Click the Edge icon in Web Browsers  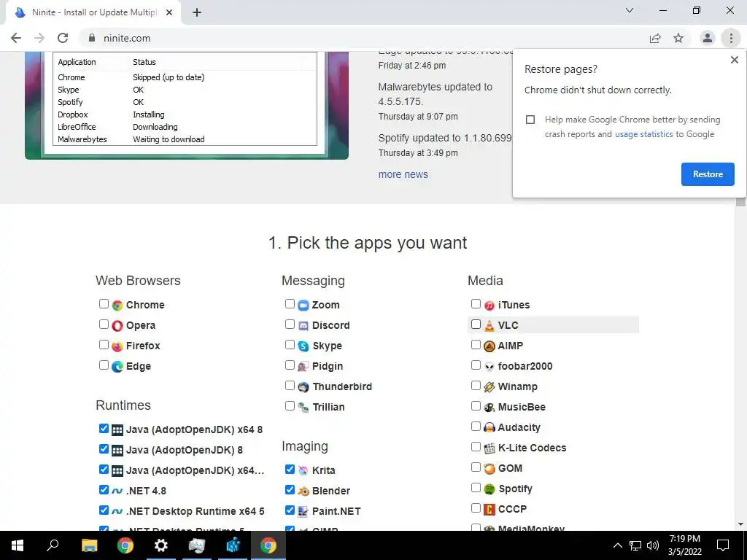[x=117, y=367]
